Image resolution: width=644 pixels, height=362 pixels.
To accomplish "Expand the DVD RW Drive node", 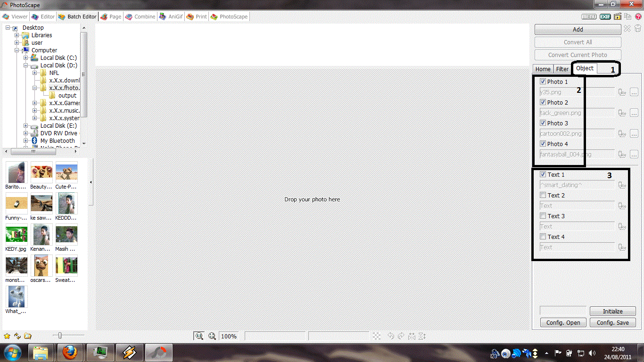I will click(x=26, y=133).
